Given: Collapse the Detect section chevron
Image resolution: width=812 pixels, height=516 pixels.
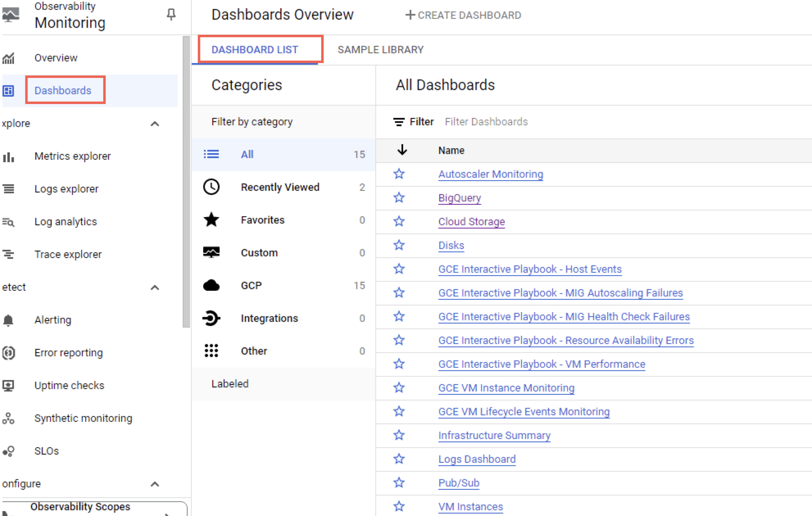Looking at the screenshot, I should click(x=155, y=287).
